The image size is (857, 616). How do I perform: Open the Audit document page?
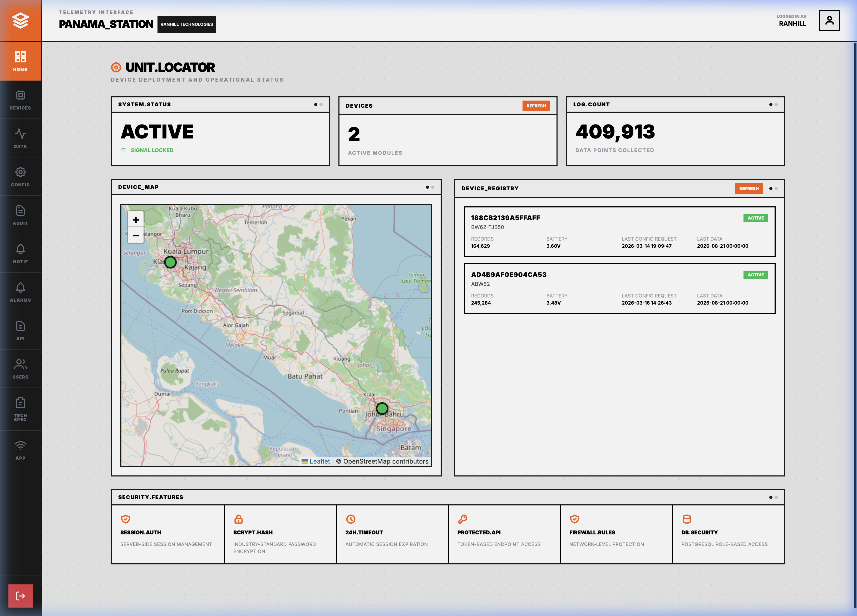(20, 215)
